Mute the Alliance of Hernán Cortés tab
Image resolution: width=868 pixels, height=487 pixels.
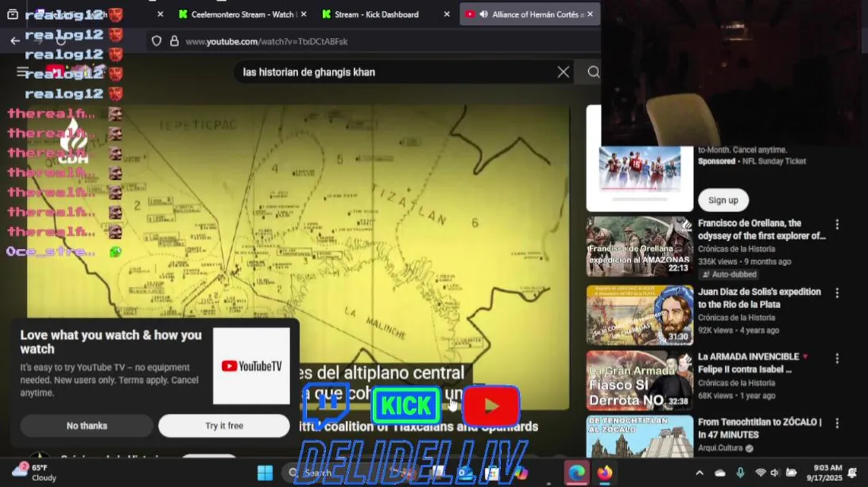(483, 14)
